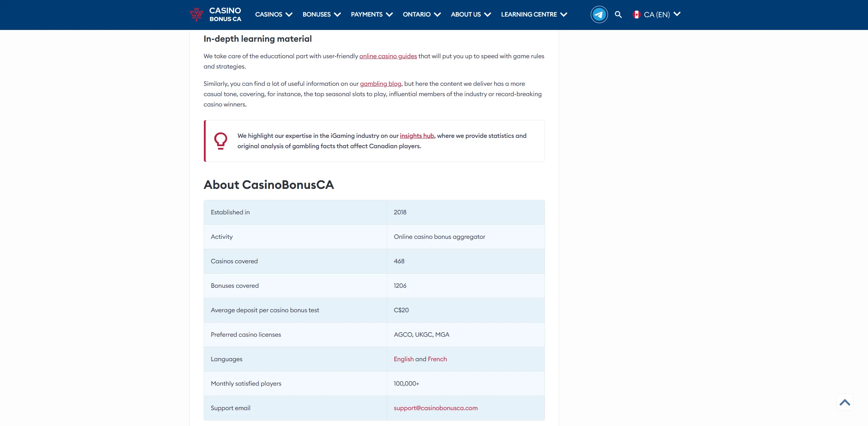Open the Ontario menu item

417,14
